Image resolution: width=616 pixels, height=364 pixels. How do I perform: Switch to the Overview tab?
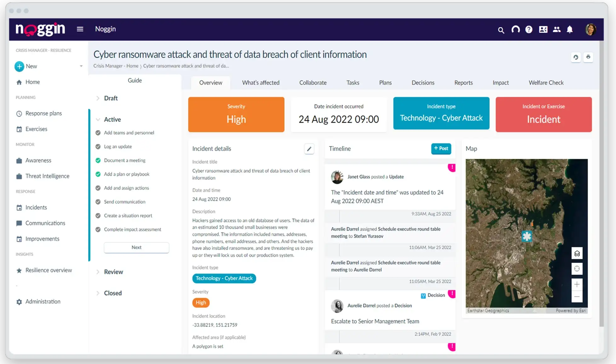pyautogui.click(x=211, y=83)
